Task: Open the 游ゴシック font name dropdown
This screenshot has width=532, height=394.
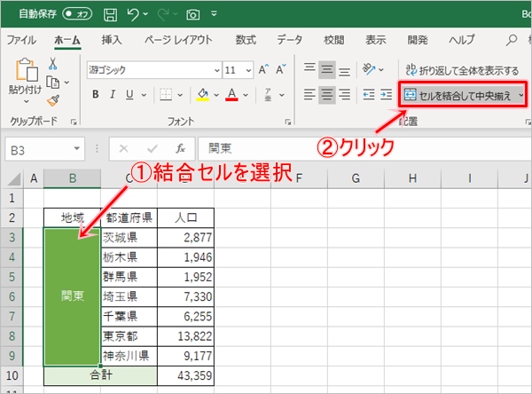Action: click(x=217, y=70)
